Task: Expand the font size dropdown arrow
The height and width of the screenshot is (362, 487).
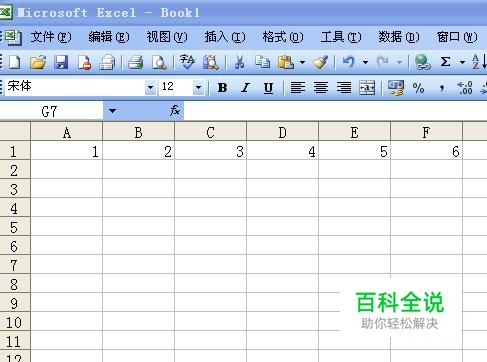Action: click(199, 88)
